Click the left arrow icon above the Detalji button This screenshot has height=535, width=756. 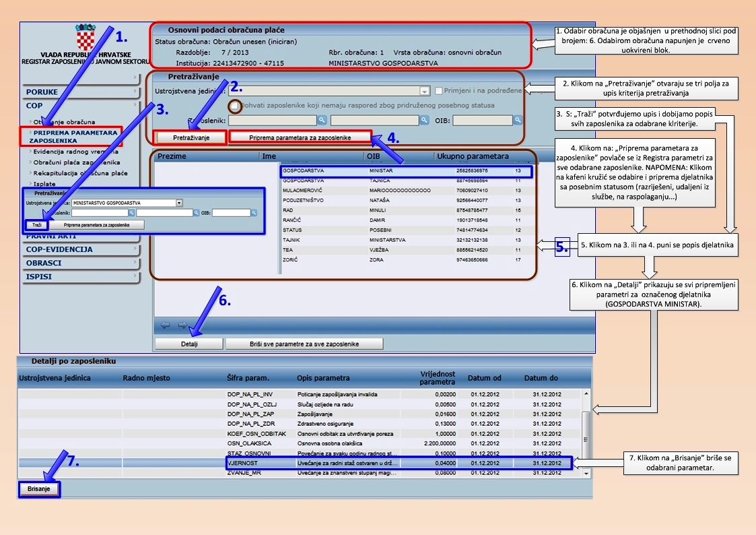165,325
